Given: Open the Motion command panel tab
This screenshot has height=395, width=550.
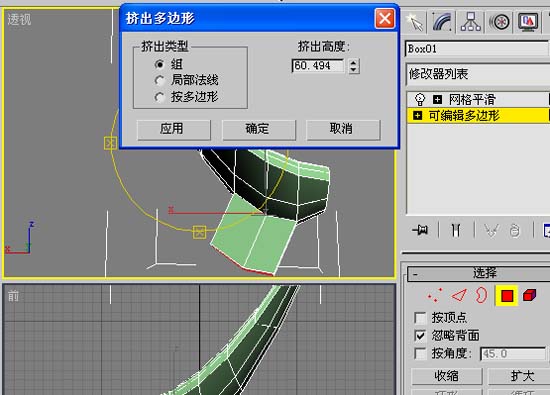Looking at the screenshot, I should (x=499, y=22).
